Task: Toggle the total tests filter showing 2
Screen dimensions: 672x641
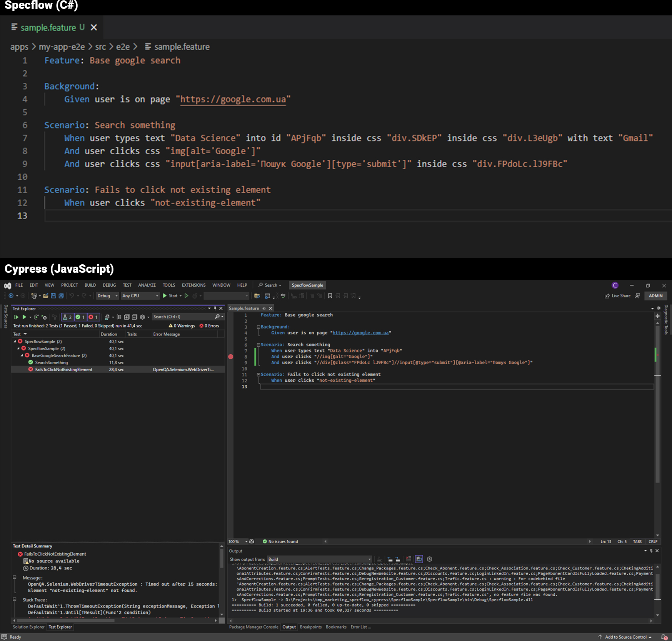Action: [67, 317]
